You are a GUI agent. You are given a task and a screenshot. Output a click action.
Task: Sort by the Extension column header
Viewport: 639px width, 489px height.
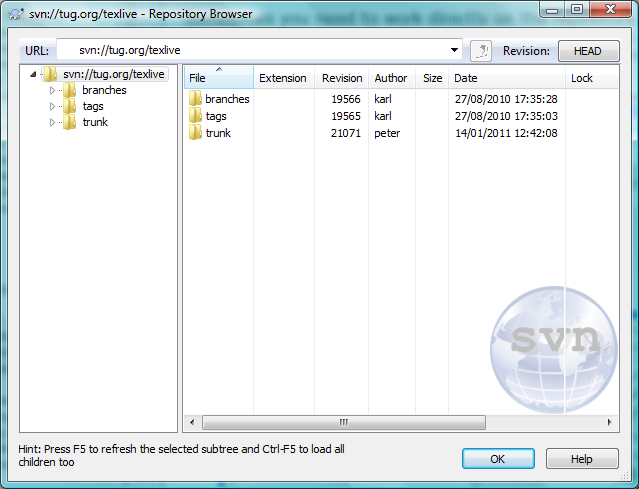(284, 78)
